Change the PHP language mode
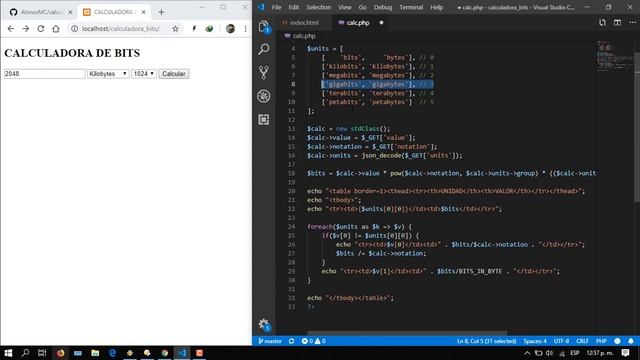The width and height of the screenshot is (640, 360). pyautogui.click(x=601, y=341)
